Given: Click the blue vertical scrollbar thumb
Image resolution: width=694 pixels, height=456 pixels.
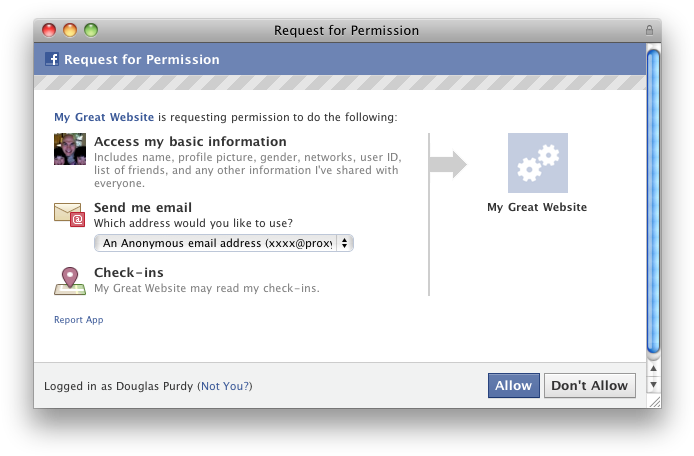Looking at the screenshot, I should (653, 200).
